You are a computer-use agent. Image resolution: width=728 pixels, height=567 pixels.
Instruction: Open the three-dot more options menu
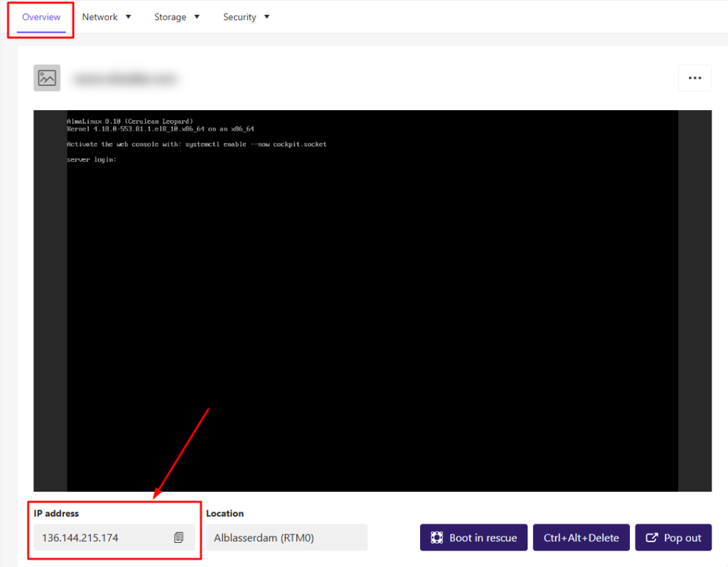tap(695, 78)
